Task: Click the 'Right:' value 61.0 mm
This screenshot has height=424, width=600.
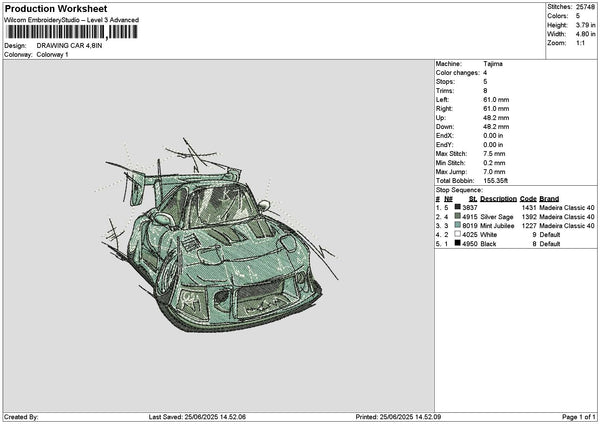Action: (496, 109)
